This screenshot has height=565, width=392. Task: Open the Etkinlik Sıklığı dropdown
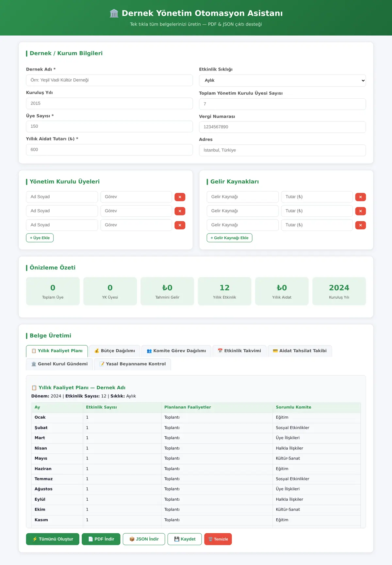[x=282, y=80]
